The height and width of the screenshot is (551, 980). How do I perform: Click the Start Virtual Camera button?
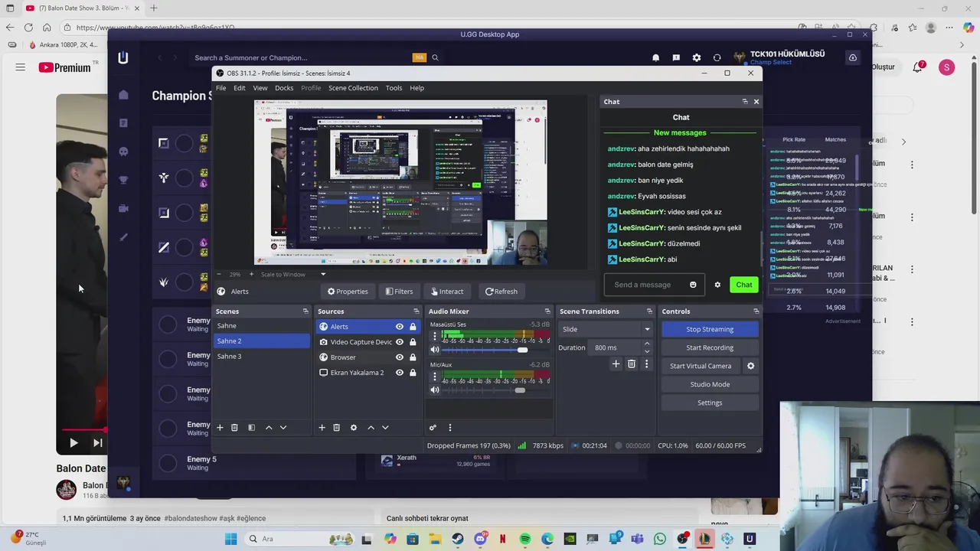click(701, 366)
